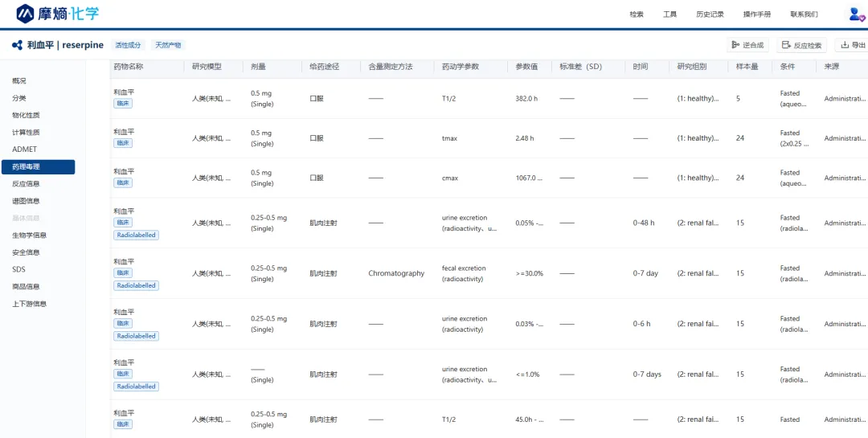Select the 天然产物 tag
This screenshot has width=868, height=438.
pos(168,45)
